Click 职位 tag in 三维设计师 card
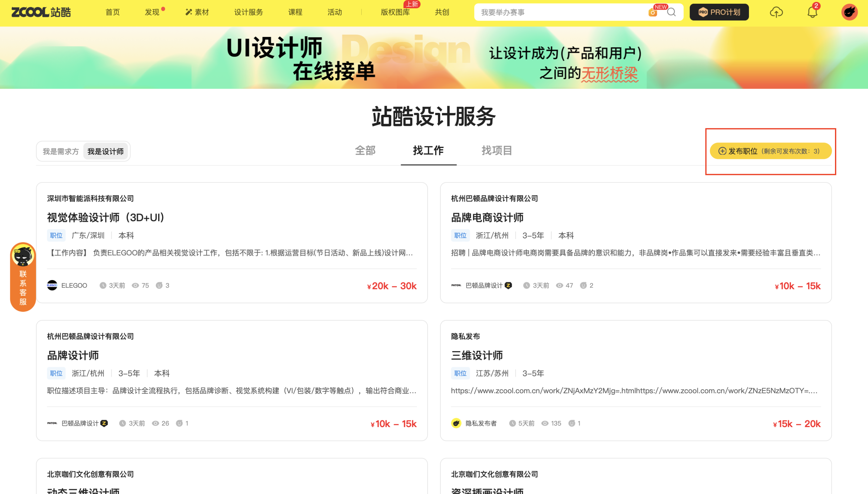Image resolution: width=868 pixels, height=494 pixels. (x=460, y=373)
